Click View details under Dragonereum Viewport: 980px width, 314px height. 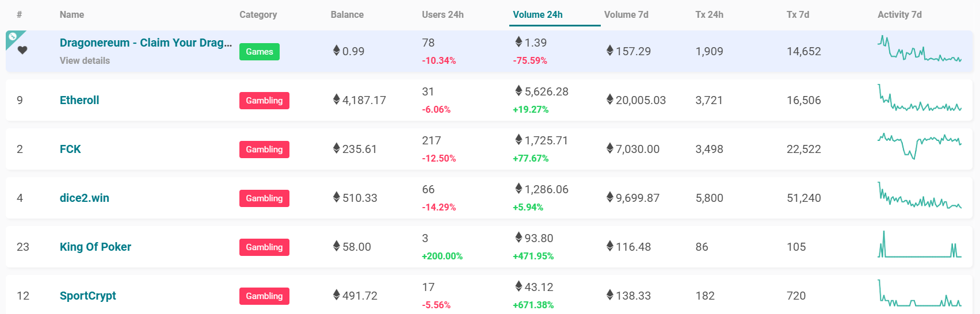tap(85, 60)
